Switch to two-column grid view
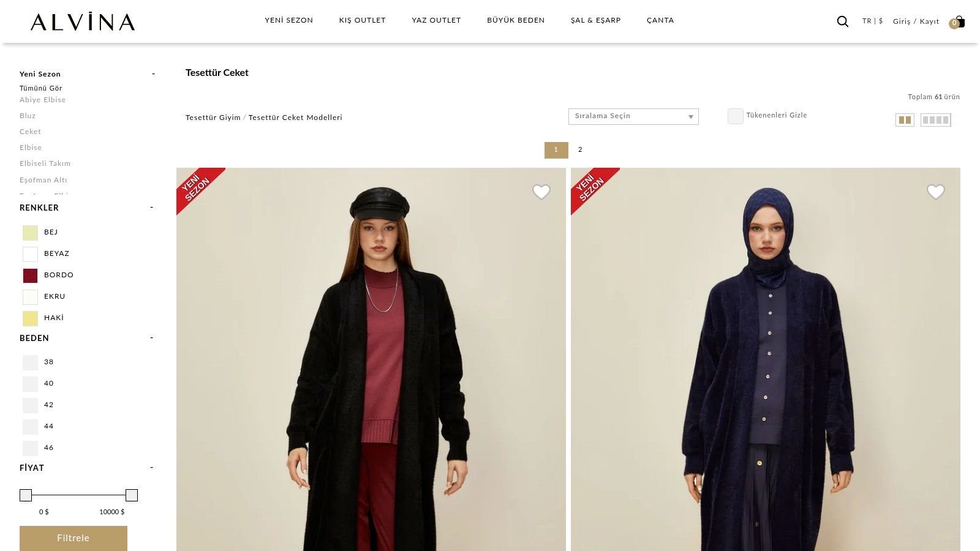Viewport: 980px width, 551px height. (905, 120)
